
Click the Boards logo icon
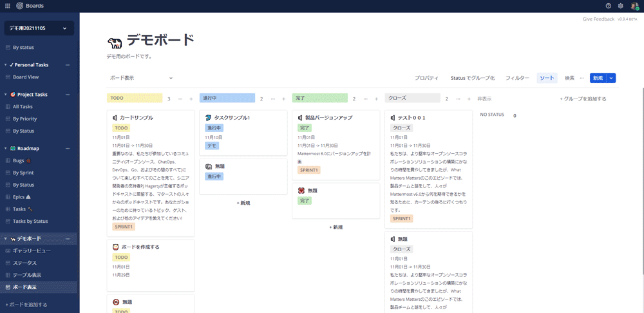tap(20, 6)
